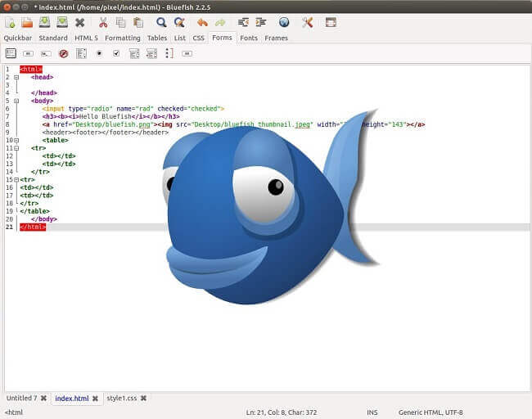The height and width of the screenshot is (419, 532).
Task: Indent the selected lines
Action: click(260, 23)
